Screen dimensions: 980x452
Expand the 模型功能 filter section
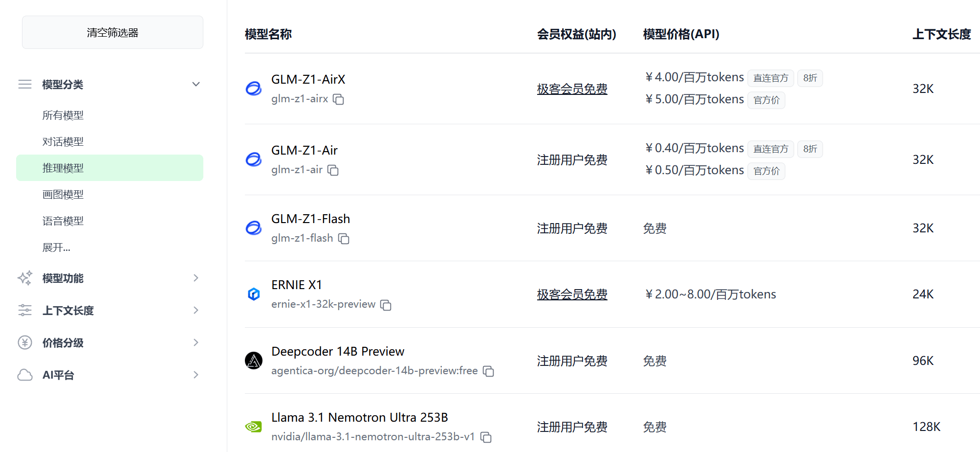click(196, 278)
